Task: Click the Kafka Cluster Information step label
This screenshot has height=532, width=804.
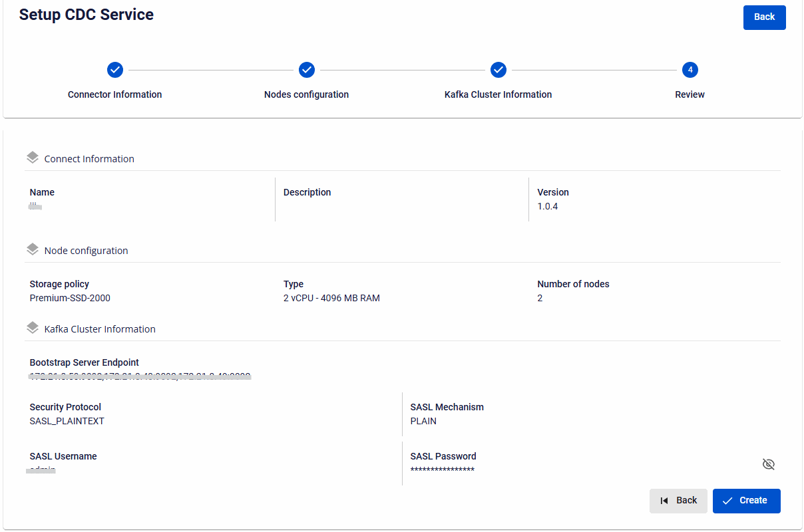Action: click(499, 94)
